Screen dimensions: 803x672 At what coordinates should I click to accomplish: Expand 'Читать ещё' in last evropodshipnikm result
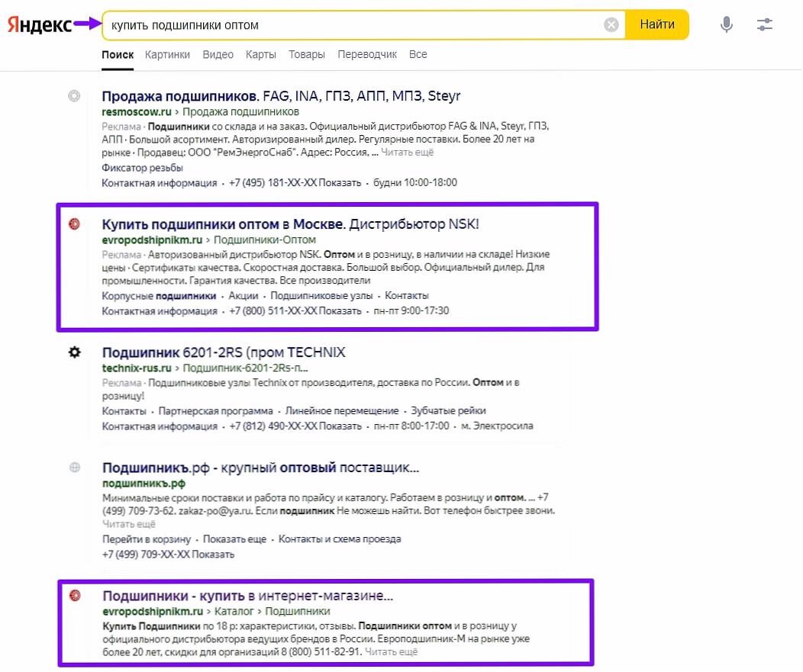coord(392,652)
